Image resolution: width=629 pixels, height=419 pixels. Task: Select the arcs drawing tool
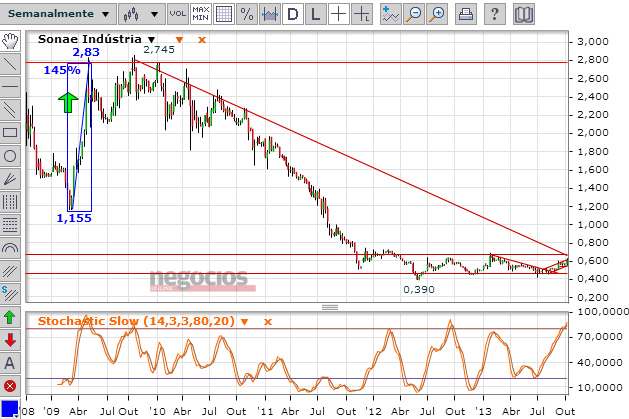10,248
